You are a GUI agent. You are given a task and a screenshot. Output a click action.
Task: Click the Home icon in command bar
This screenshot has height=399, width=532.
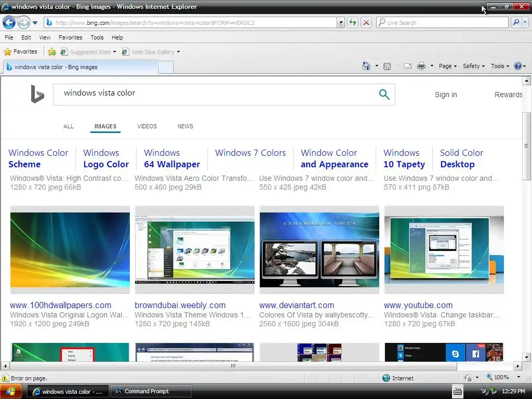[x=366, y=66]
